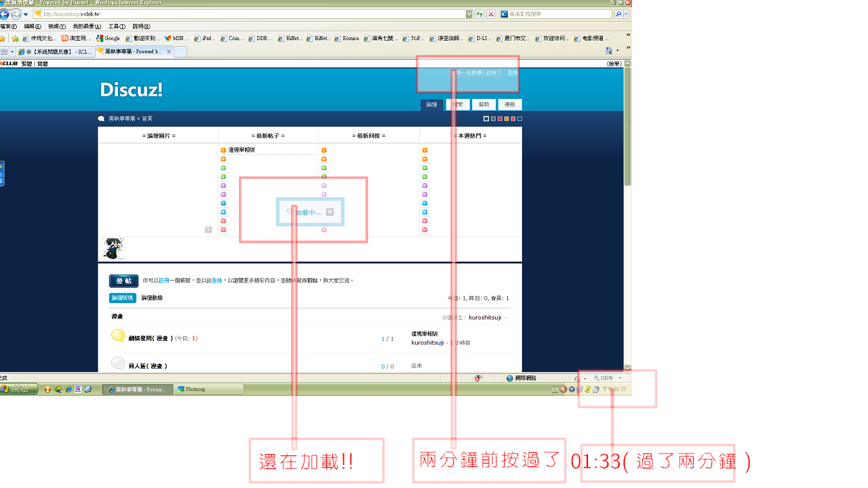Open the MSN favorites bar shortcut
This screenshot has width=868, height=488.
(x=178, y=39)
